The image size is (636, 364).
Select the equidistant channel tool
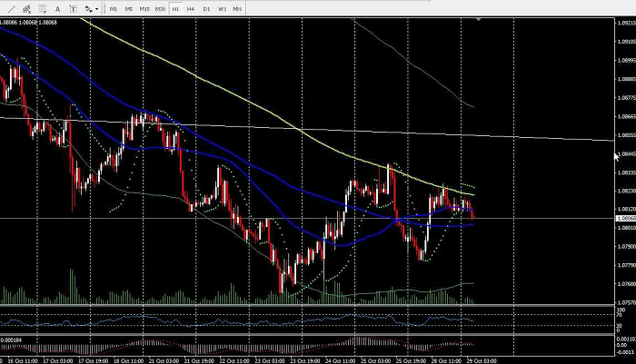click(x=25, y=8)
